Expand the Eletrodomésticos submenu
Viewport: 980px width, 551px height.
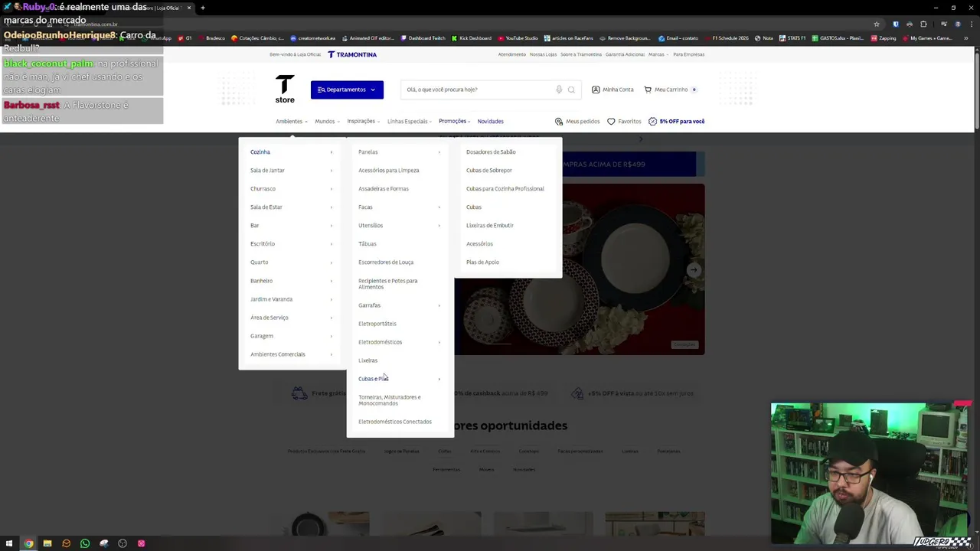(400, 341)
